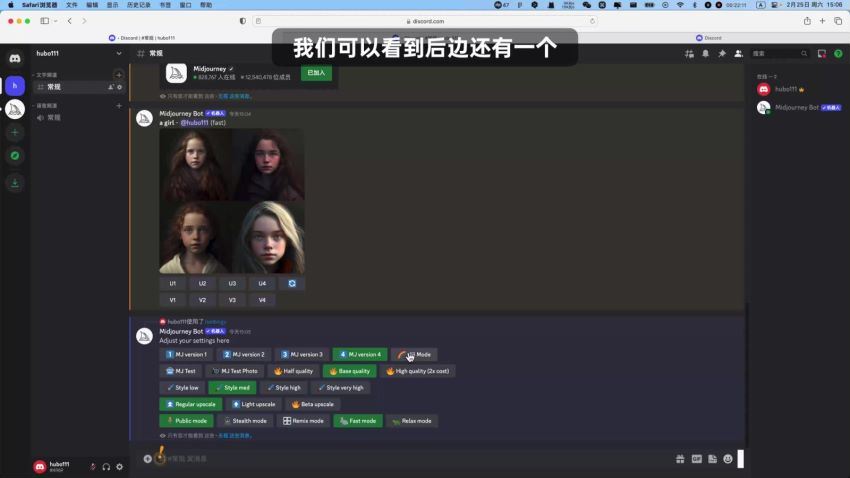Toggle Relax mode

point(412,421)
